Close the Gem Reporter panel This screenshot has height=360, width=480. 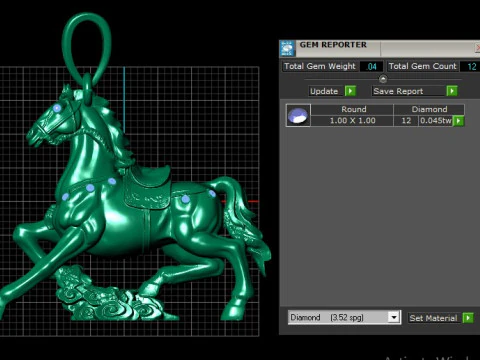pos(477,47)
